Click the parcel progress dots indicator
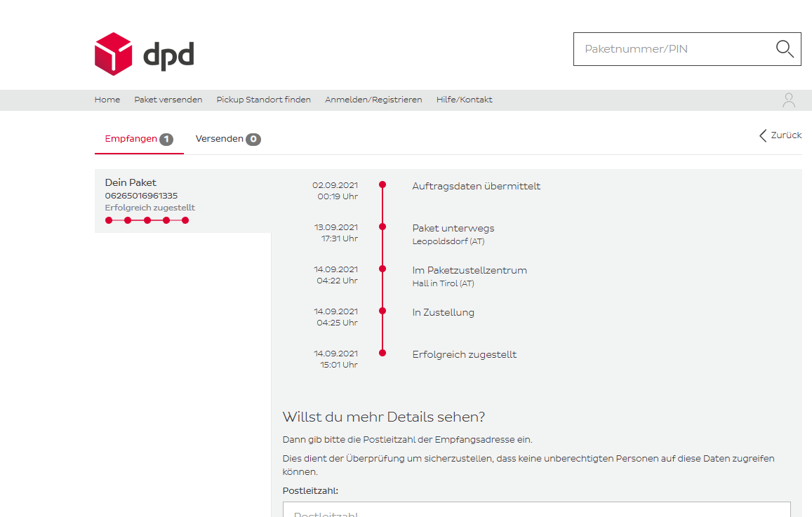This screenshot has width=812, height=517. point(147,220)
